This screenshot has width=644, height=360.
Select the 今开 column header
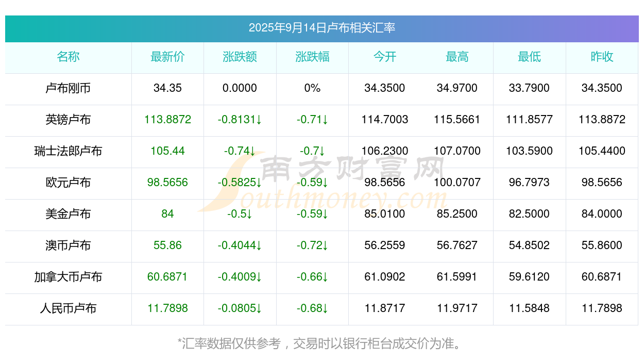click(x=385, y=57)
